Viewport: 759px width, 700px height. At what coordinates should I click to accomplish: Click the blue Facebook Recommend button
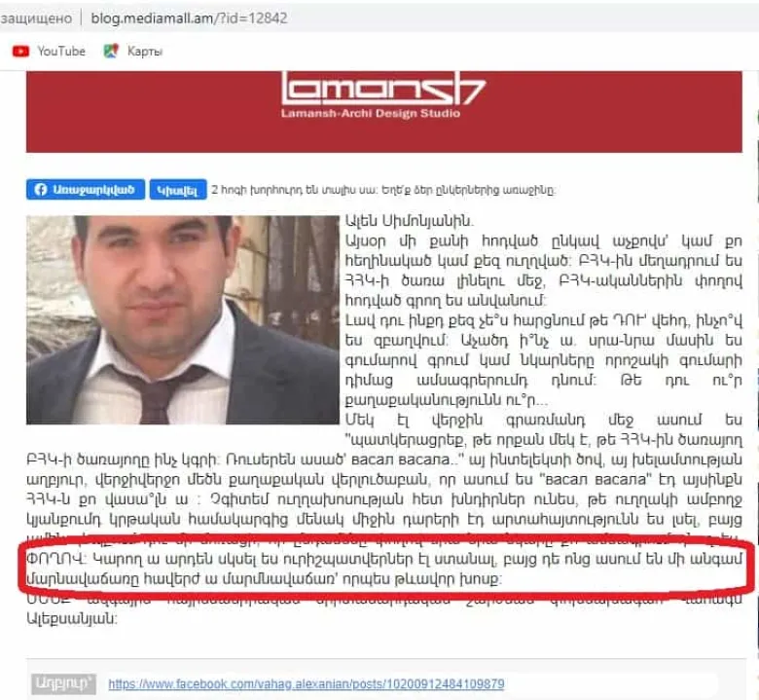(86, 190)
